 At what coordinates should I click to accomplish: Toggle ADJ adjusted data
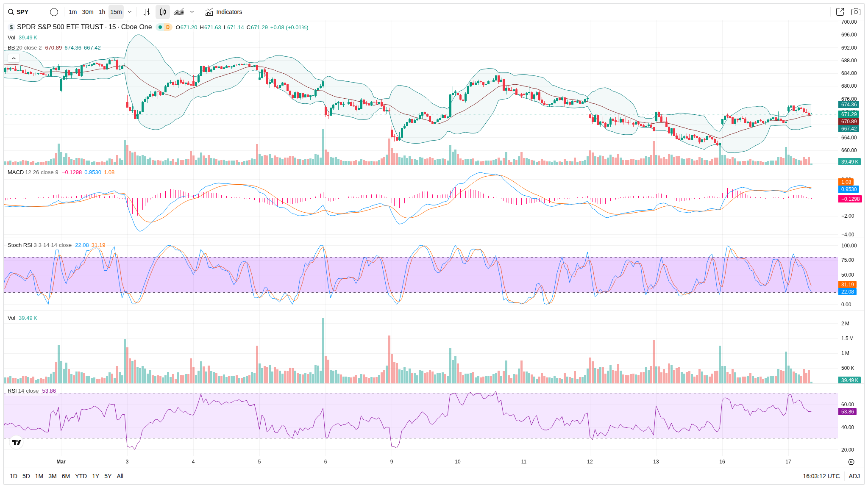[x=854, y=476]
